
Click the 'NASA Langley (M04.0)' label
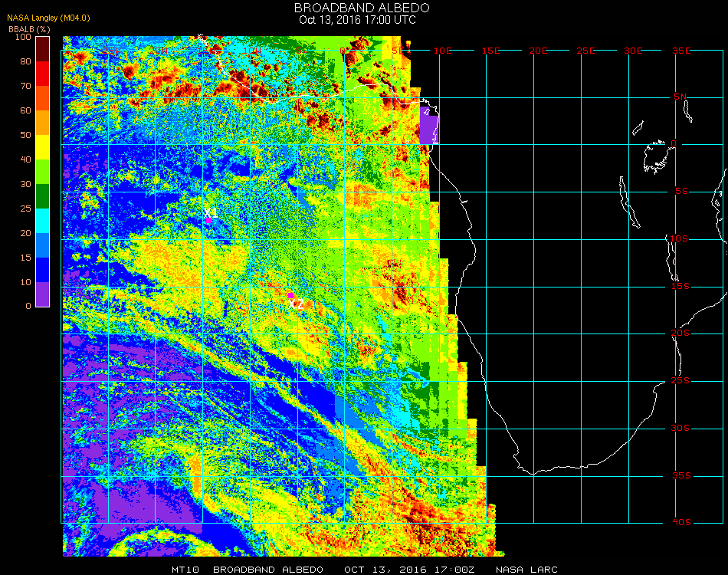pos(48,18)
